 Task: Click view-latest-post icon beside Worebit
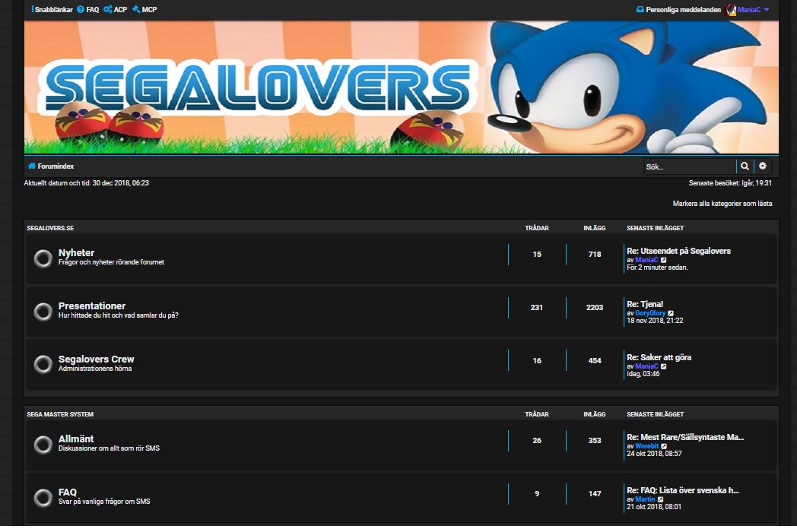point(664,446)
